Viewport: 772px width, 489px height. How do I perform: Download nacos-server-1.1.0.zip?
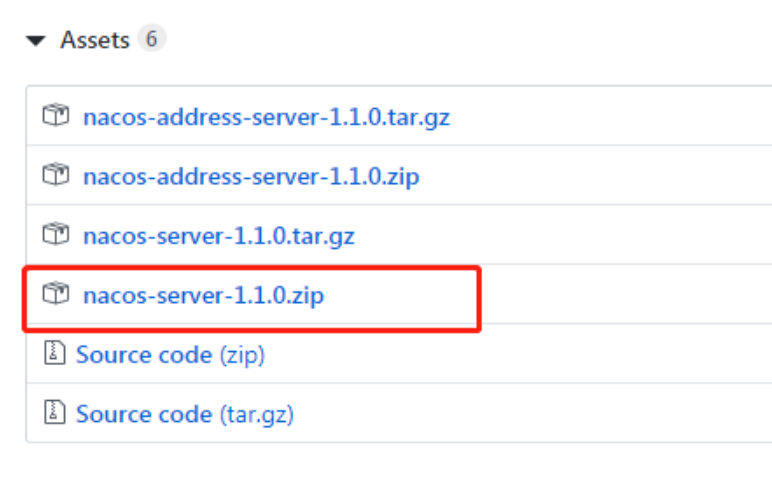point(203,296)
